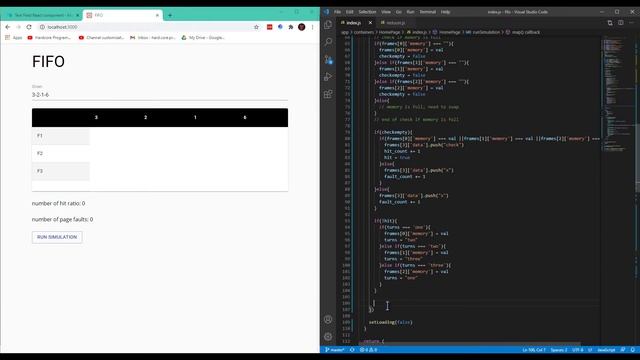The width and height of the screenshot is (640, 360).
Task: Open the Chrome three-dot menu
Action: [312, 27]
